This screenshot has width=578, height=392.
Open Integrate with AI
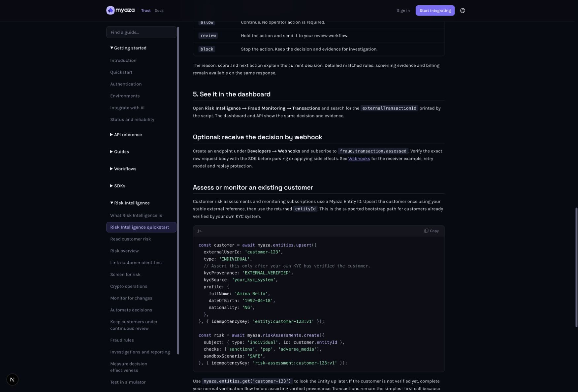point(127,108)
